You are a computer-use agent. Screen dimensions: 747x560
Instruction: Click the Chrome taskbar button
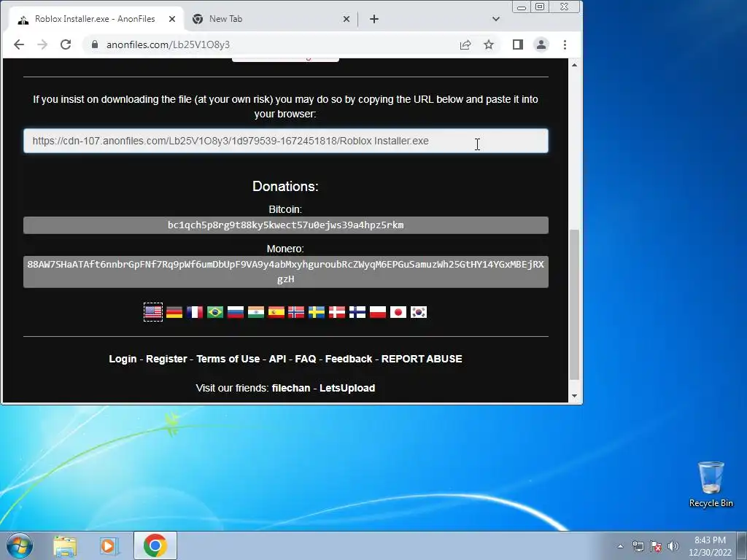(155, 545)
